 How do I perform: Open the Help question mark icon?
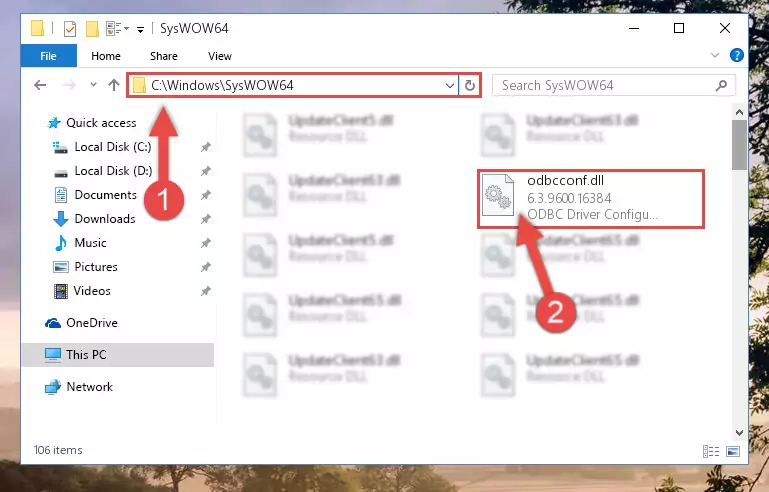(x=737, y=55)
